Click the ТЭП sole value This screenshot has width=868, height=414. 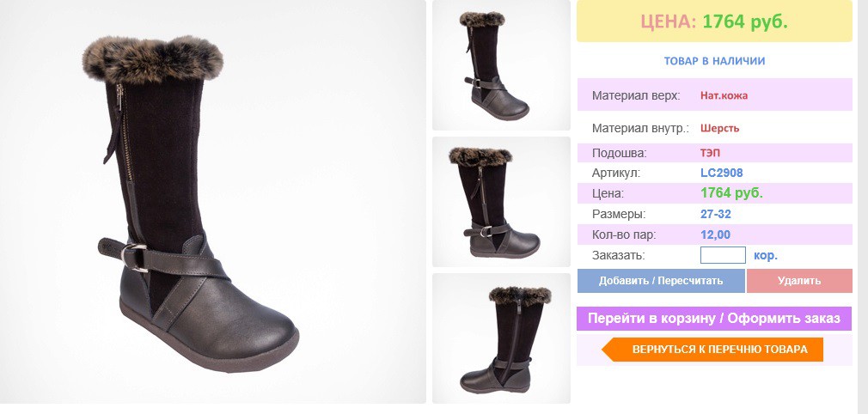710,153
